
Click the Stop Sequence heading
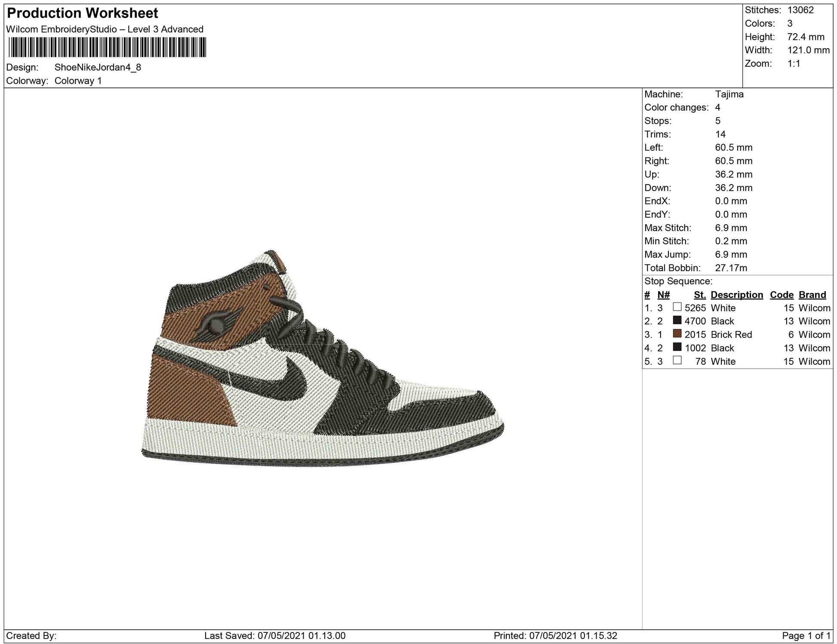pyautogui.click(x=678, y=281)
